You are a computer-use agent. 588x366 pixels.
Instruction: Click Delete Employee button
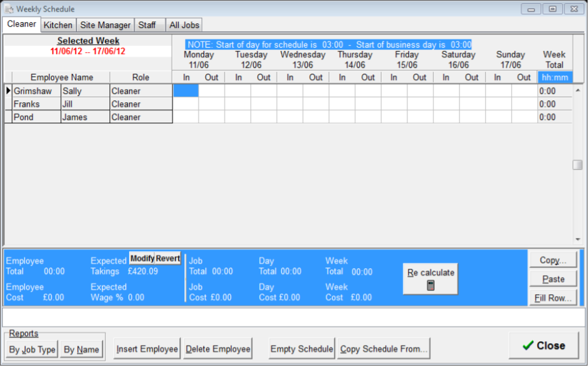pos(218,349)
